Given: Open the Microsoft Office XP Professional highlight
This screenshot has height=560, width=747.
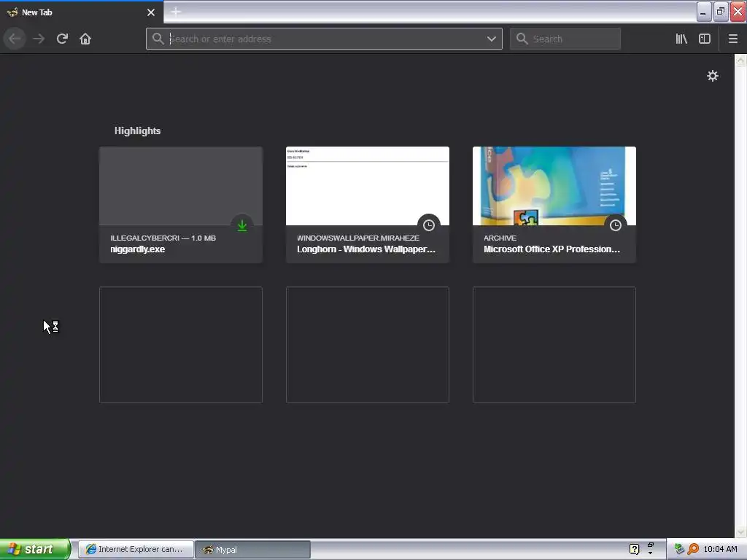Looking at the screenshot, I should (554, 204).
